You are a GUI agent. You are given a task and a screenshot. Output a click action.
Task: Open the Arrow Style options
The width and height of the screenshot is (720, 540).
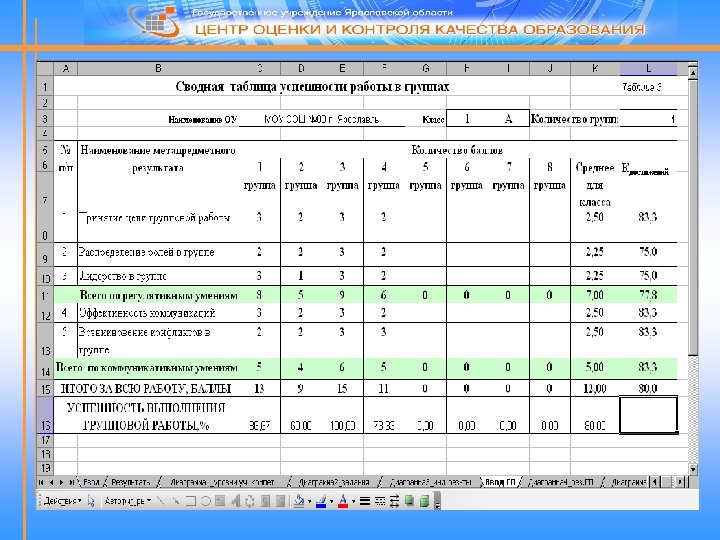tap(394, 501)
